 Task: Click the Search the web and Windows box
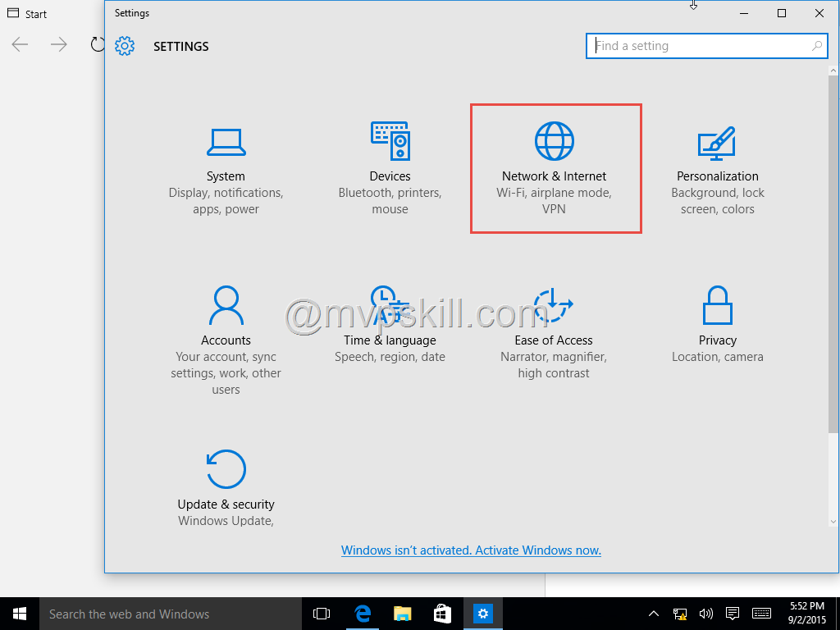tap(171, 614)
